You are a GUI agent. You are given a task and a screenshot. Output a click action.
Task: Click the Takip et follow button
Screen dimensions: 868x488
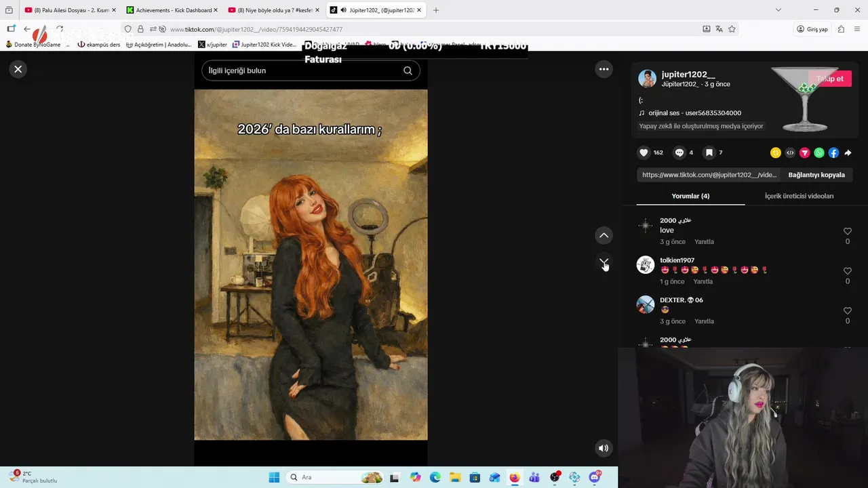click(x=829, y=79)
